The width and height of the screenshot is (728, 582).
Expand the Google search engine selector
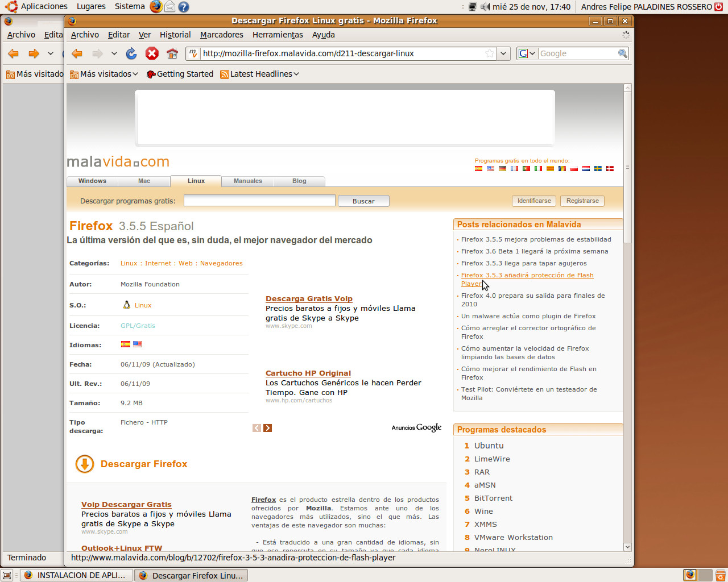pyautogui.click(x=527, y=53)
